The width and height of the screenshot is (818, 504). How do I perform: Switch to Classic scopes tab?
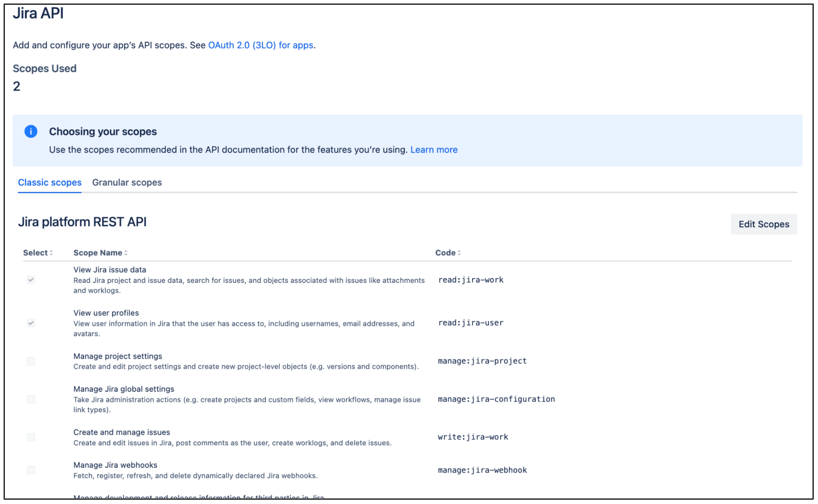pyautogui.click(x=50, y=183)
